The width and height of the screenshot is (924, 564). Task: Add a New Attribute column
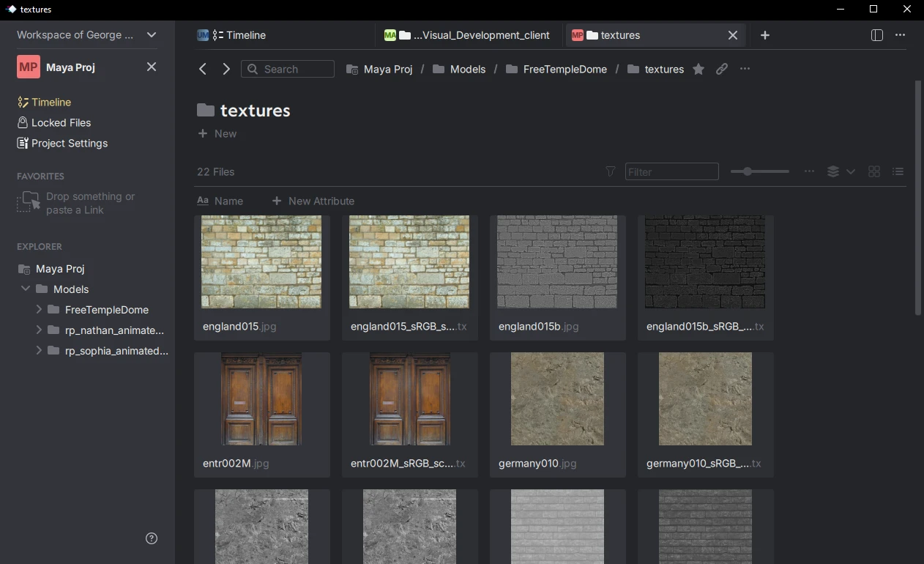[313, 201]
